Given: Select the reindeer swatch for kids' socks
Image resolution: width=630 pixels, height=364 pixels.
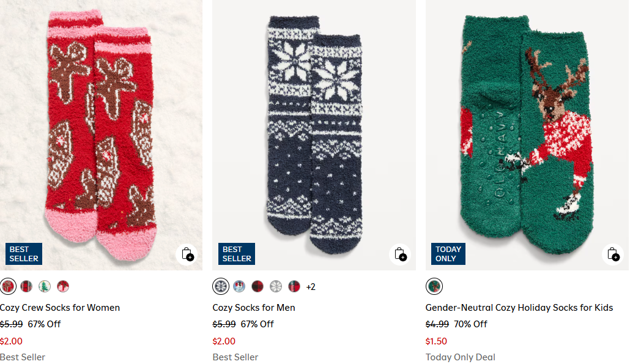Looking at the screenshot, I should [434, 286].
